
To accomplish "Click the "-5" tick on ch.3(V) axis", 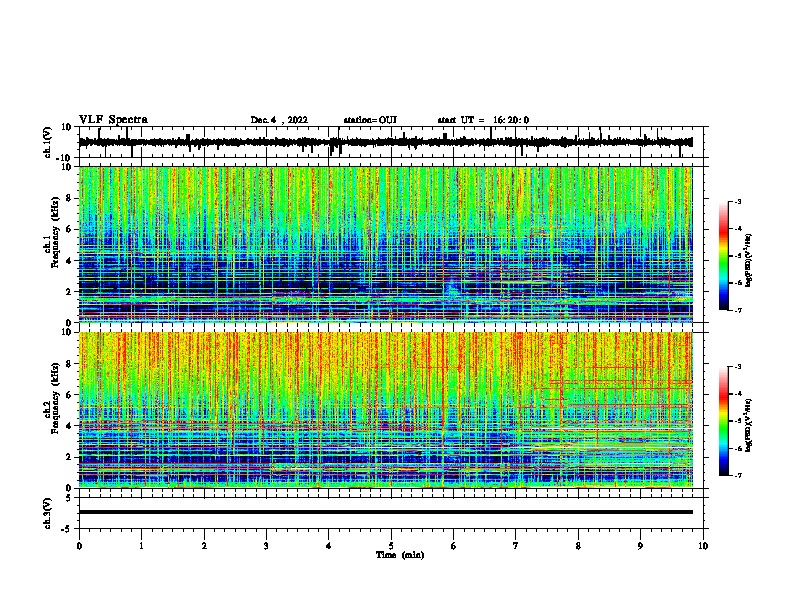I will (x=68, y=529).
